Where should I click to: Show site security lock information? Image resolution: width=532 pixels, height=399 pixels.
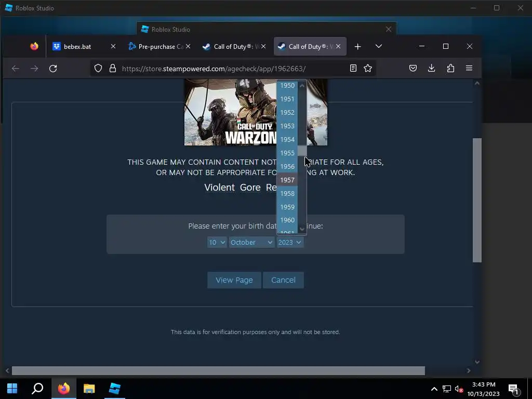pos(113,69)
